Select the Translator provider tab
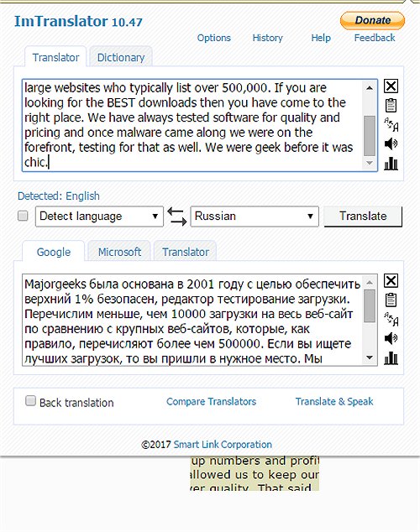The height and width of the screenshot is (532, 420). tap(186, 252)
